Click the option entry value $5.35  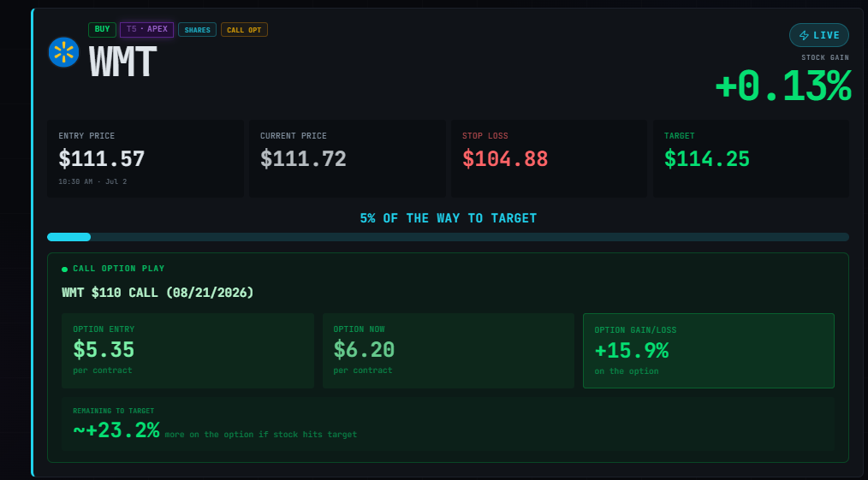(104, 349)
